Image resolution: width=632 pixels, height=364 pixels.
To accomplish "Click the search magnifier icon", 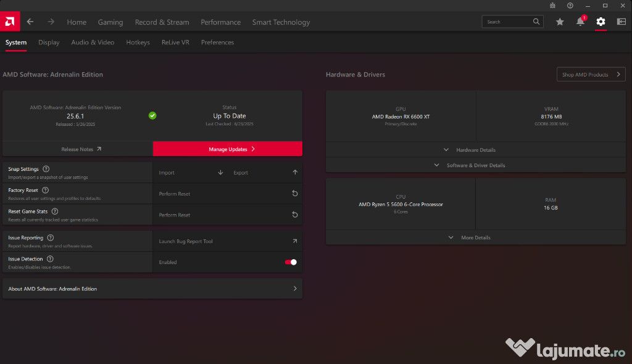I will [x=536, y=22].
